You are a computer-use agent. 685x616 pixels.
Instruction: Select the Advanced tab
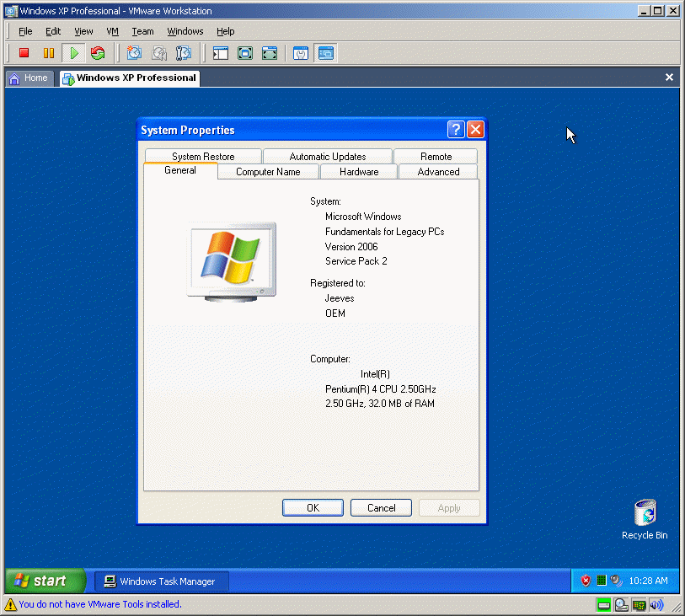438,172
